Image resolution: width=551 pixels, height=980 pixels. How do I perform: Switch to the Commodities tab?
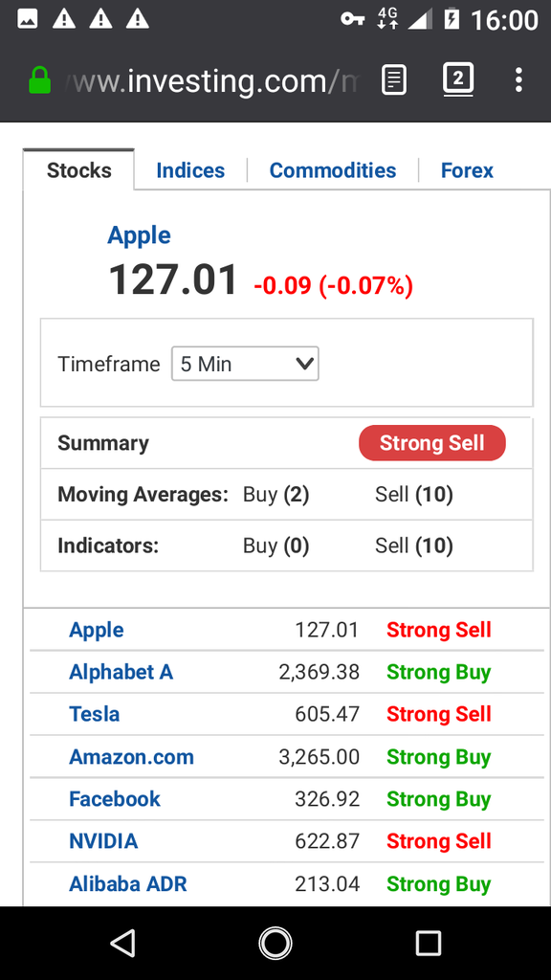(332, 170)
